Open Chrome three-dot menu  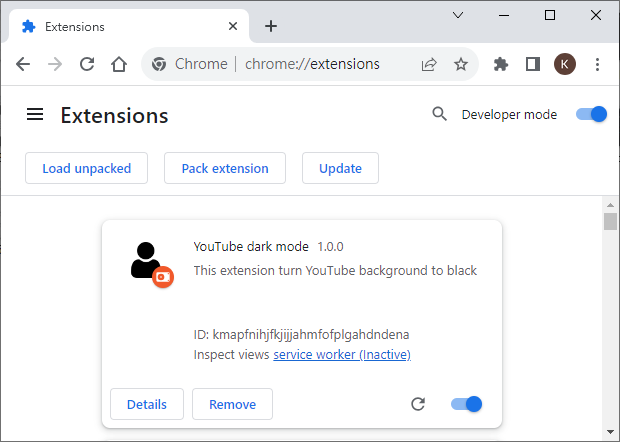pyautogui.click(x=597, y=64)
